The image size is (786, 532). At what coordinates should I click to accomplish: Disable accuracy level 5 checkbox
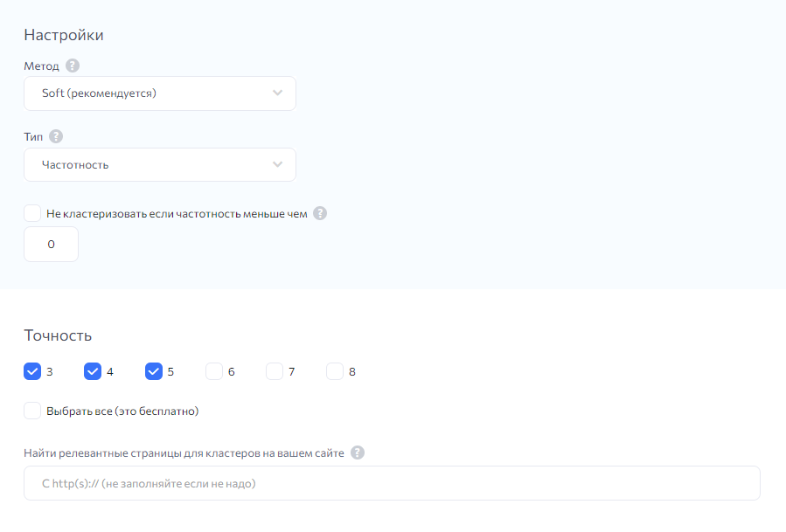(x=154, y=371)
